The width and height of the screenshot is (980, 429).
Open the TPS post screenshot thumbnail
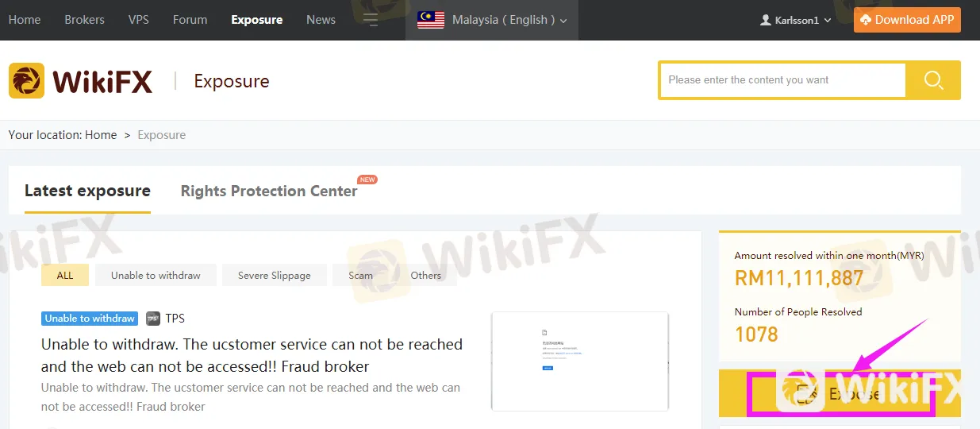pos(580,361)
